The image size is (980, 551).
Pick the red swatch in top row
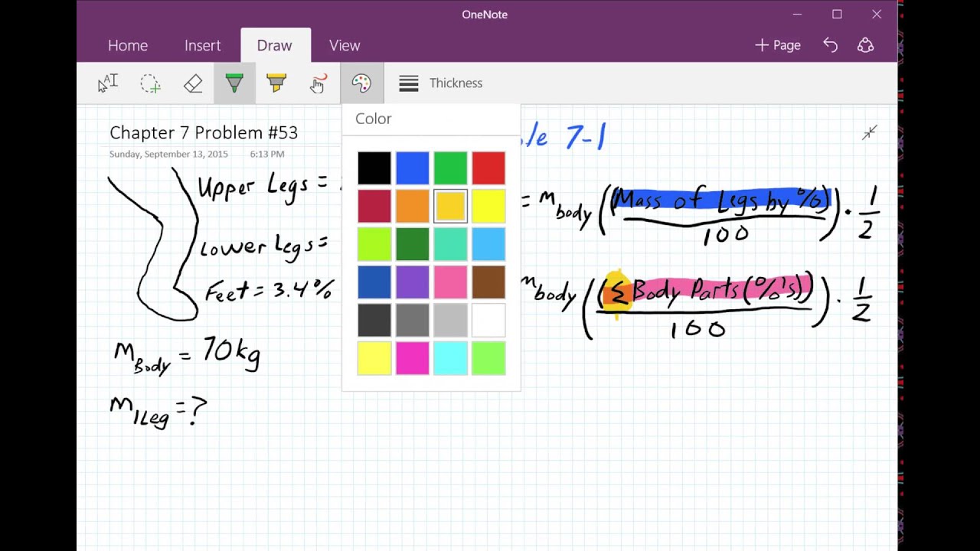click(x=488, y=168)
